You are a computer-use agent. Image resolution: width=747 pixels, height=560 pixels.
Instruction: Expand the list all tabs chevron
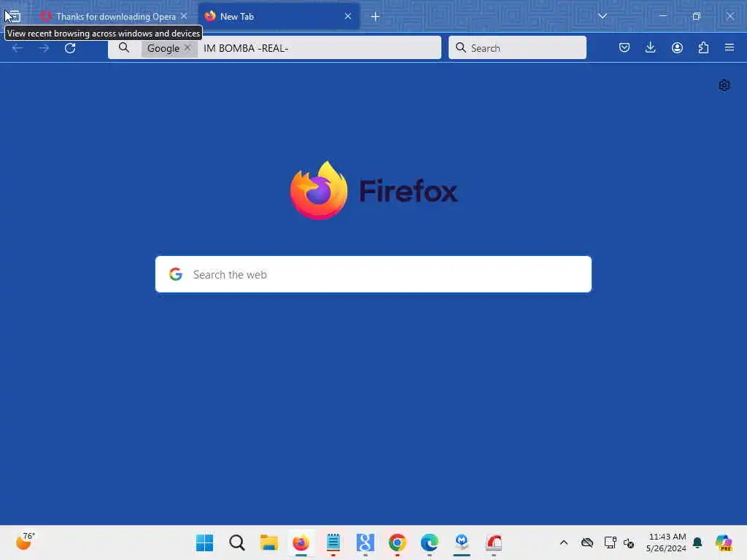(602, 16)
